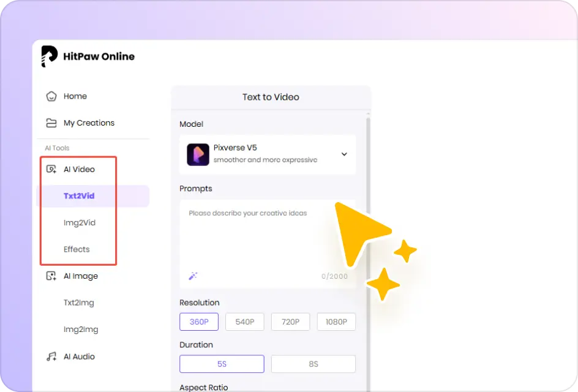578x392 pixels.
Task: Enable the 8S duration option
Action: 313,363
